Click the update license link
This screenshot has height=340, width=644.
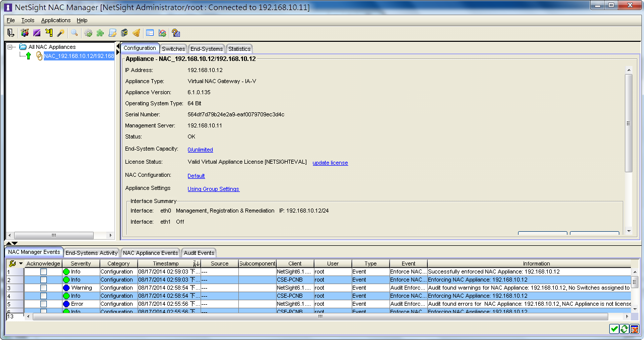[x=330, y=163]
